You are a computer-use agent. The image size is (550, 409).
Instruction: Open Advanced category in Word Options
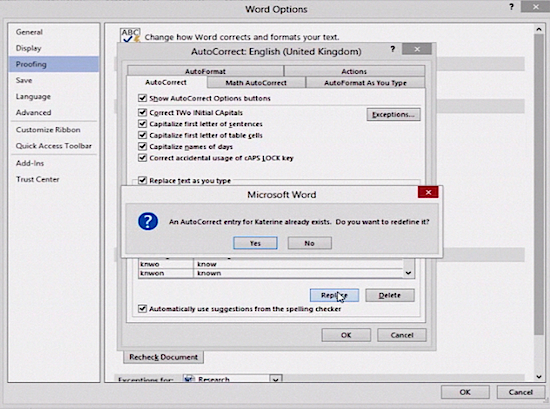pyautogui.click(x=54, y=113)
